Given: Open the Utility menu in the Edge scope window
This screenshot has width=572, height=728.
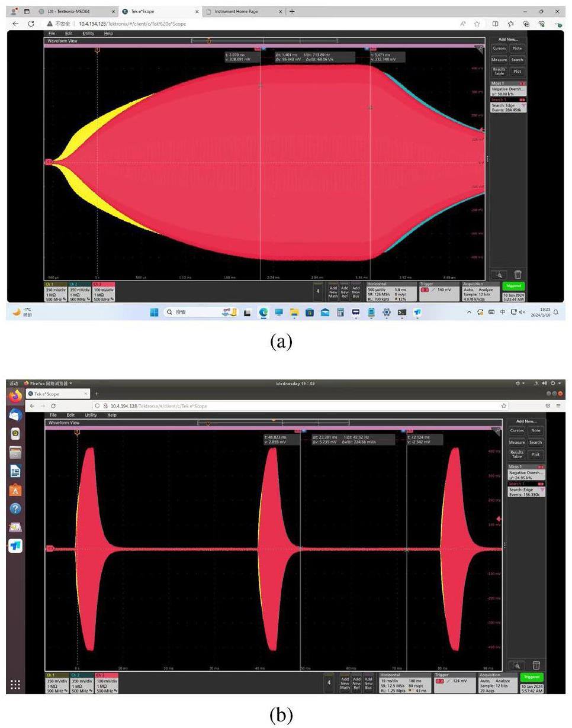Looking at the screenshot, I should pyautogui.click(x=88, y=33).
